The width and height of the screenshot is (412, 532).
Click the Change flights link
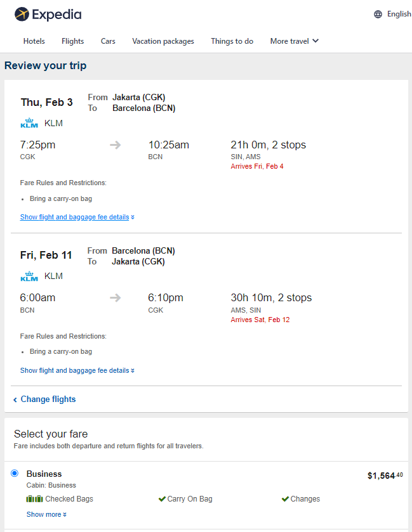point(48,399)
